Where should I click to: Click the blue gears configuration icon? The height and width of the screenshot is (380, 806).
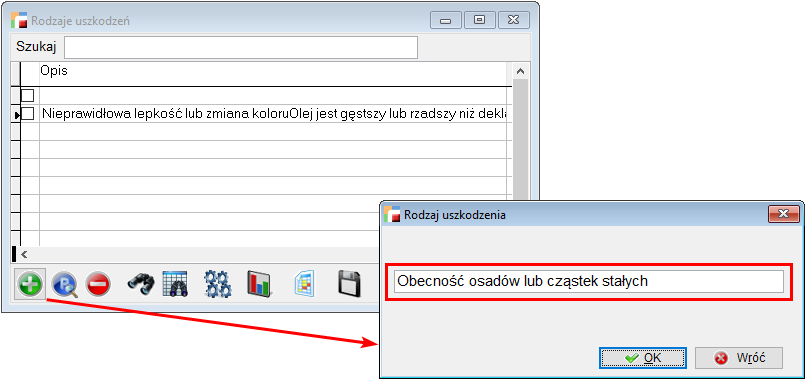click(217, 283)
